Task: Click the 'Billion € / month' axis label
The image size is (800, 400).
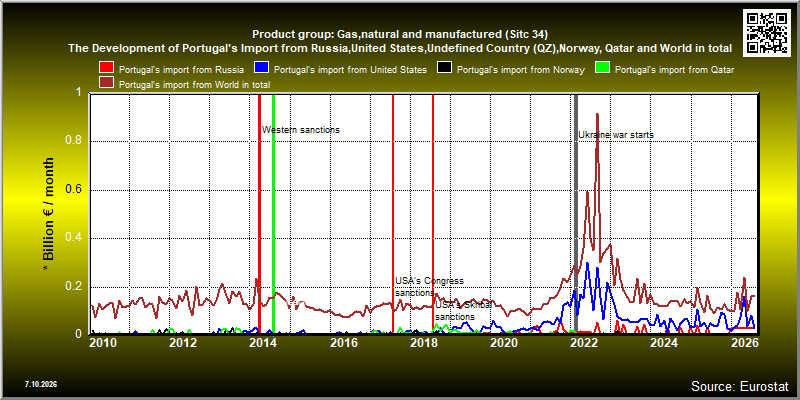Action: [x=48, y=214]
